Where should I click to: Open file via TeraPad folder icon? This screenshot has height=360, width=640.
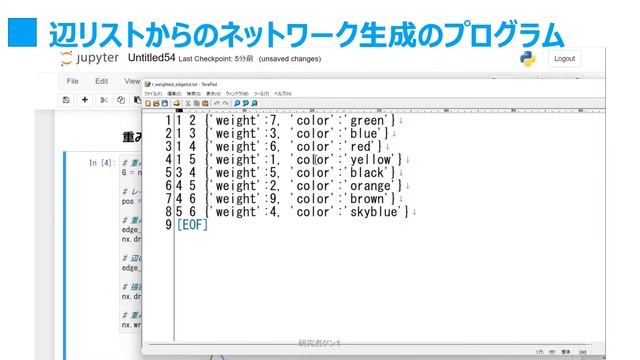(156, 103)
